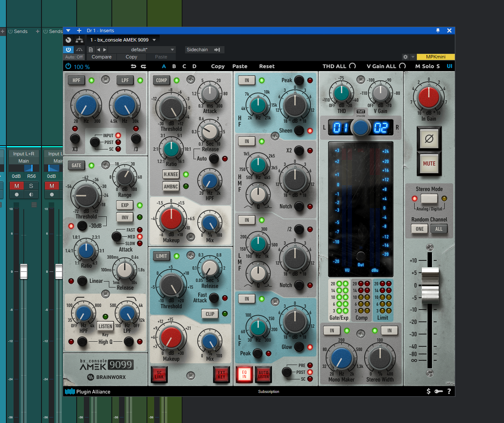Load the next preset
Image resolution: width=504 pixels, height=423 pixels.
click(x=105, y=50)
